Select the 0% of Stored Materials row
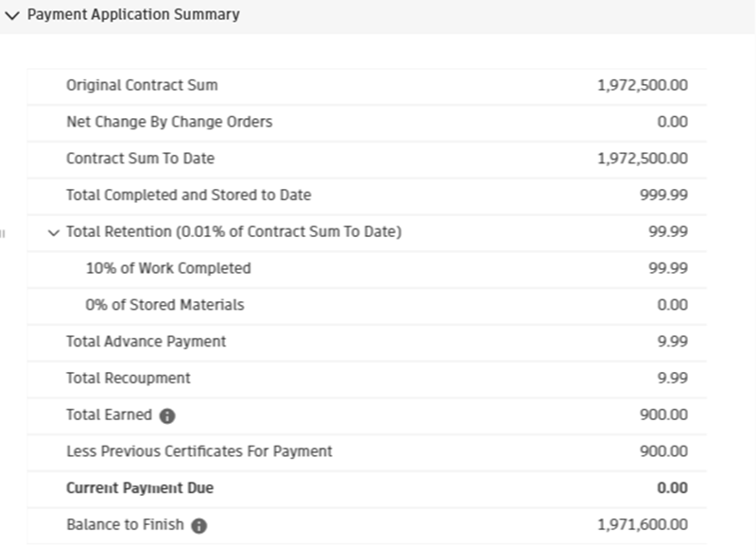The height and width of the screenshot is (559, 756). coord(164,305)
